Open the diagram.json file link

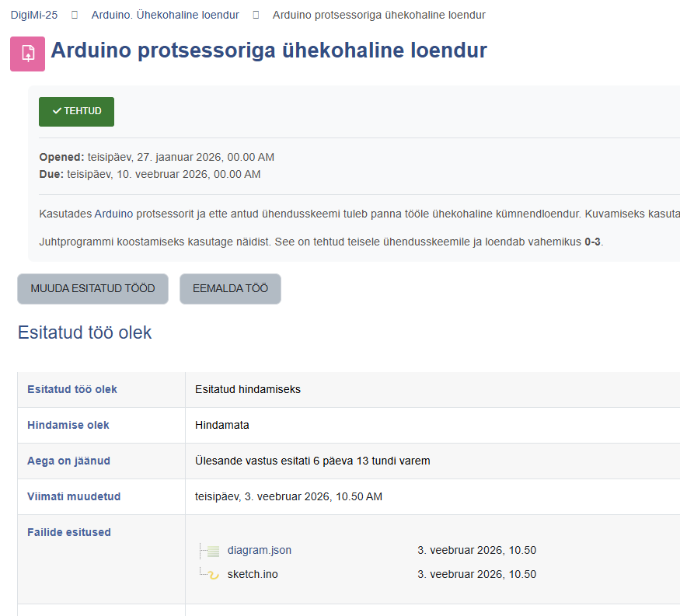[260, 550]
